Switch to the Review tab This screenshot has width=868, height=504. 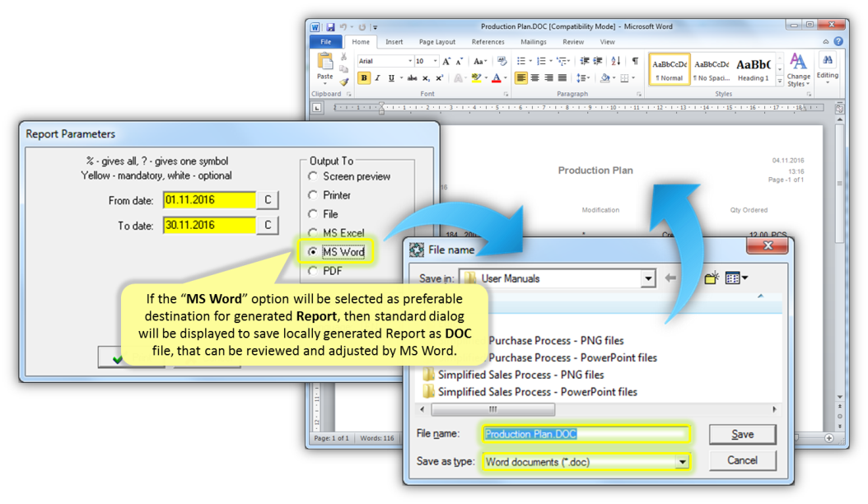573,41
